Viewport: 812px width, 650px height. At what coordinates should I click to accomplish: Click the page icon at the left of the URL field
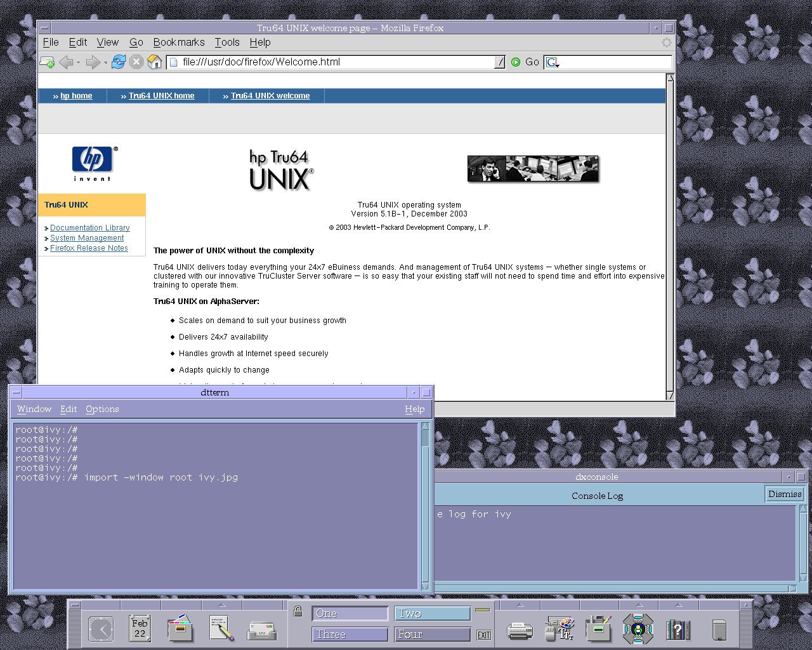[x=174, y=62]
